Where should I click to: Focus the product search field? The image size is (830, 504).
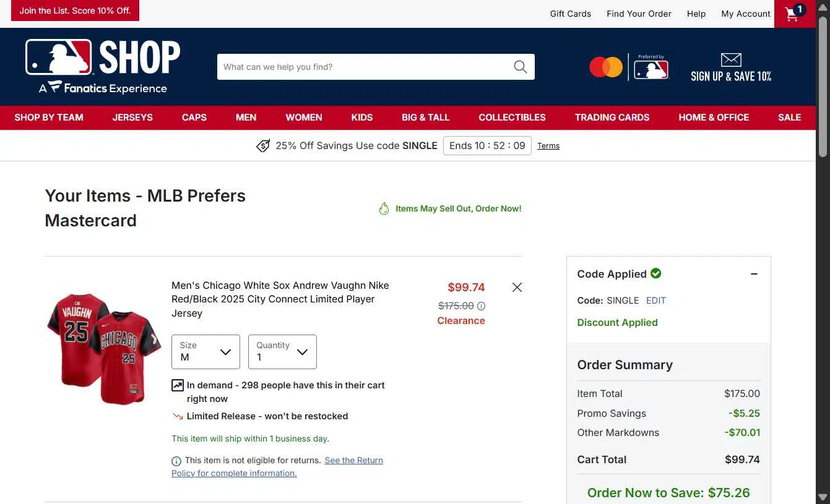[365, 67]
